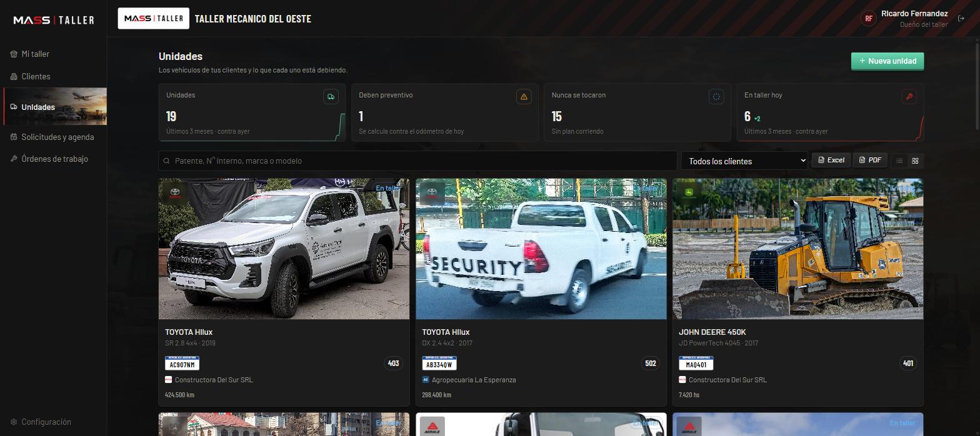Expand the Todos los clientes dropdown
The height and width of the screenshot is (436, 980).
(x=745, y=161)
